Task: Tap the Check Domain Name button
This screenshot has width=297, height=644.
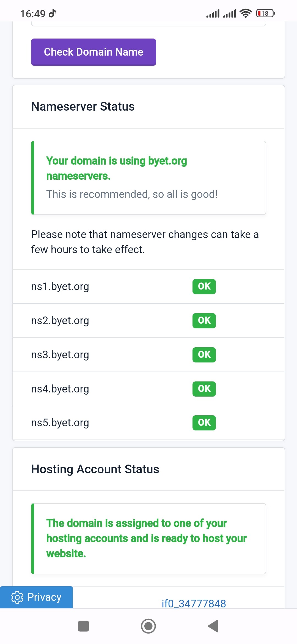Action: coord(94,52)
